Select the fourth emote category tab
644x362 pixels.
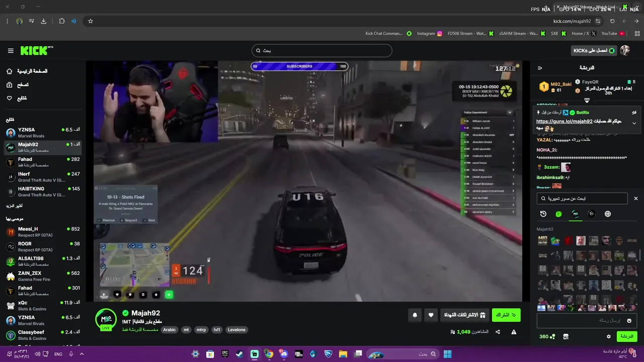(x=592, y=214)
